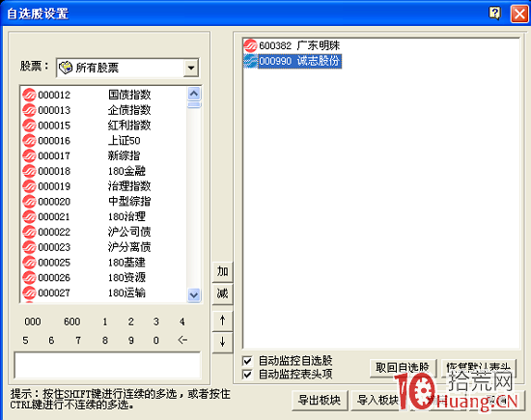The width and height of the screenshot is (531, 420).
Task: Click the icon beside stock code 000019
Action: pyautogui.click(x=29, y=186)
